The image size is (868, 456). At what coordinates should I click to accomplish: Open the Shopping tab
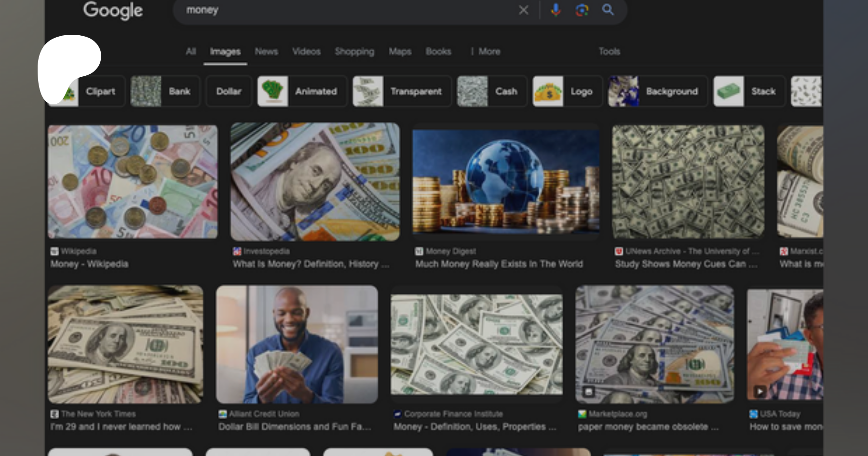pos(354,51)
